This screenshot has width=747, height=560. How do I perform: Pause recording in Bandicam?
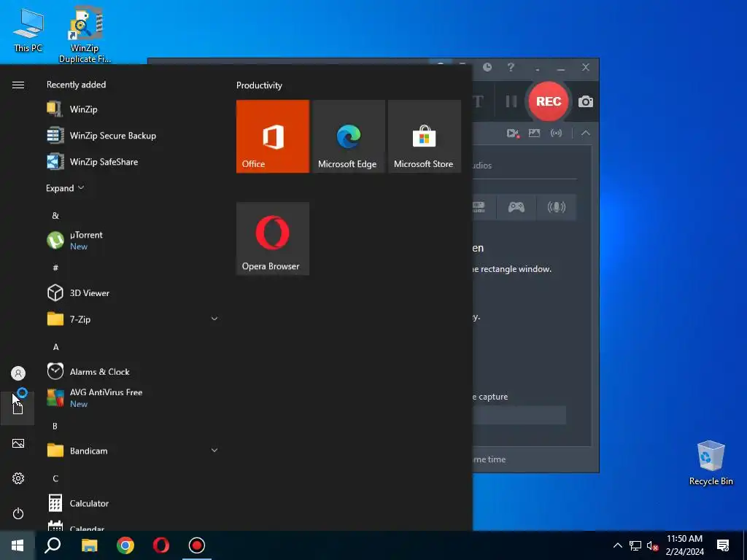pyautogui.click(x=511, y=101)
